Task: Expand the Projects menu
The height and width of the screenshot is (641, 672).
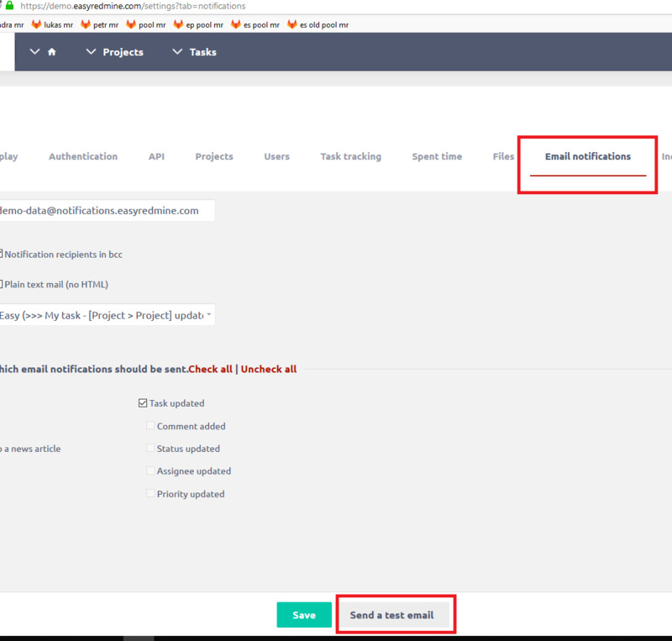Action: point(116,51)
